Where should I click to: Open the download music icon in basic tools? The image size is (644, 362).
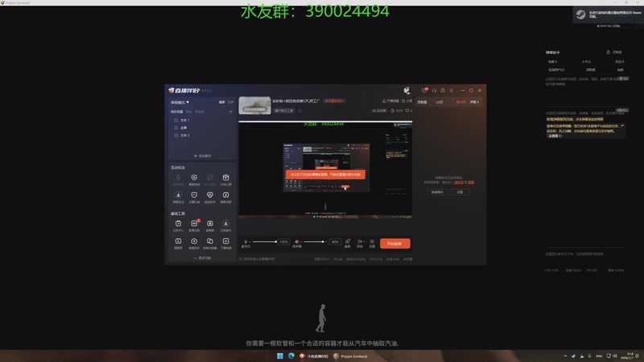click(x=225, y=224)
